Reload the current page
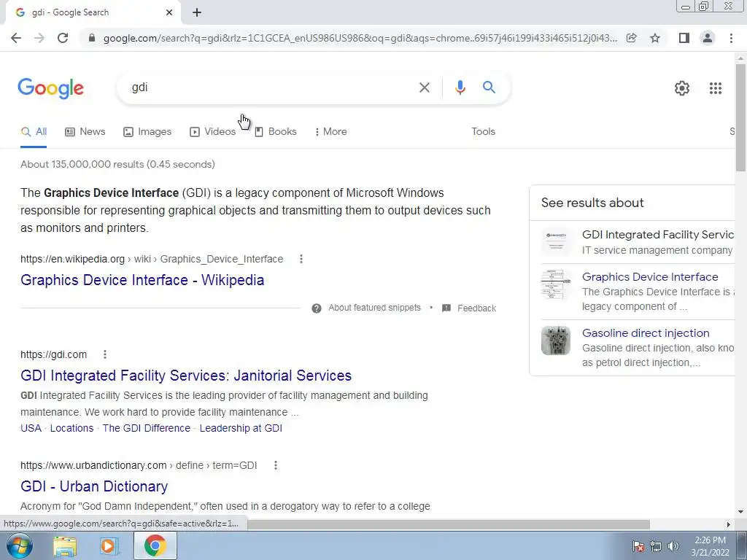Screen dimensions: 747x560 (63, 38)
